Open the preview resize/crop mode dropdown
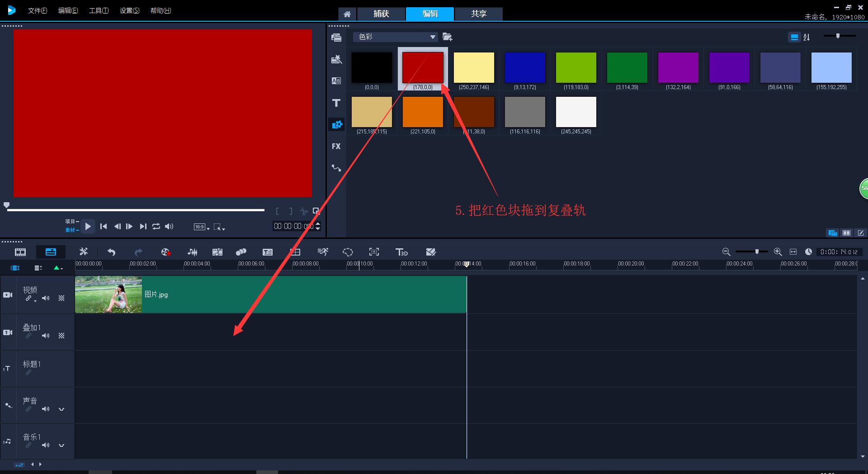The image size is (868, 474). [219, 227]
